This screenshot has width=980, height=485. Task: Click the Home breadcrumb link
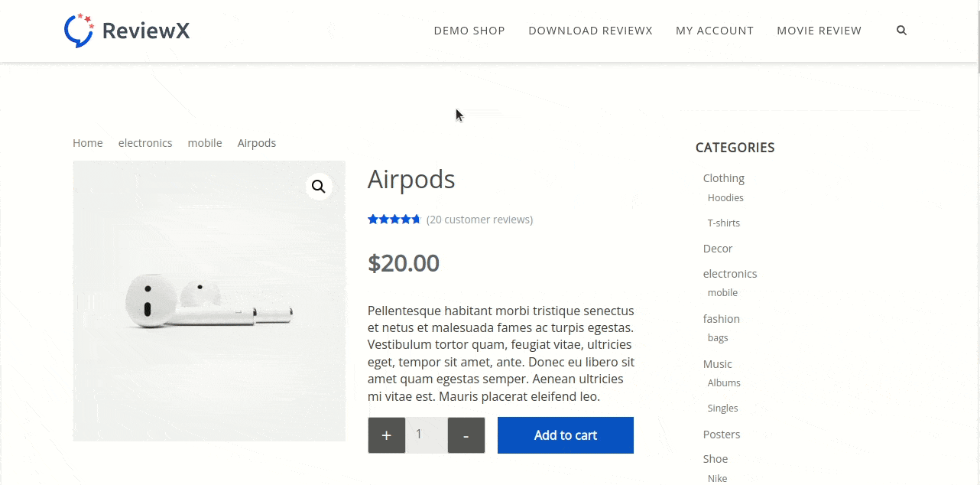pos(88,143)
